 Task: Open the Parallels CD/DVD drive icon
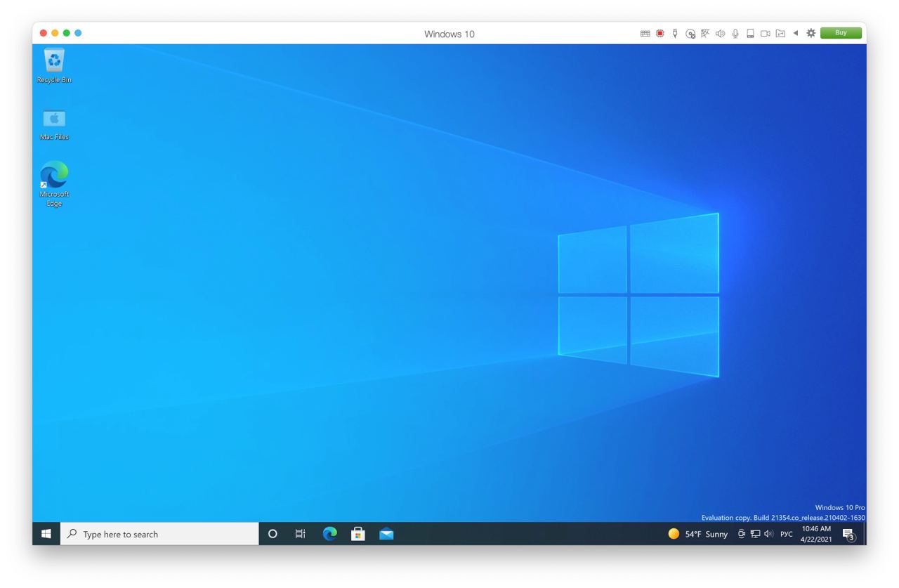690,33
